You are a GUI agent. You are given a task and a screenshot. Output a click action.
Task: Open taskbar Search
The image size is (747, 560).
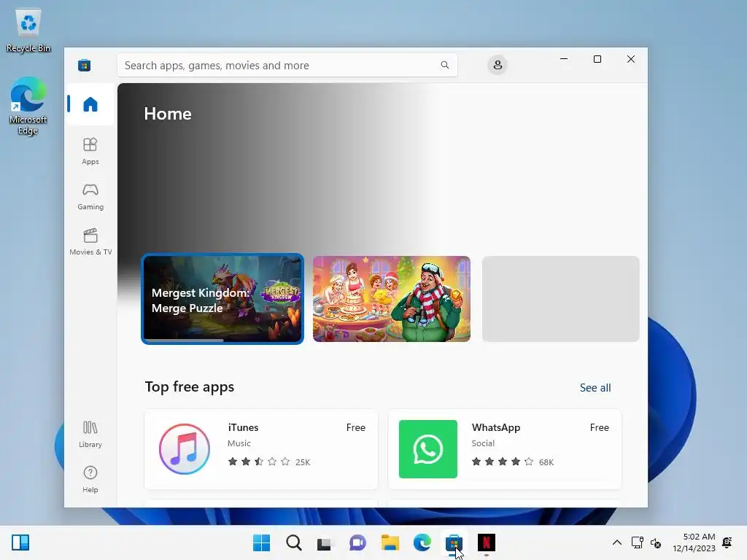(x=293, y=542)
